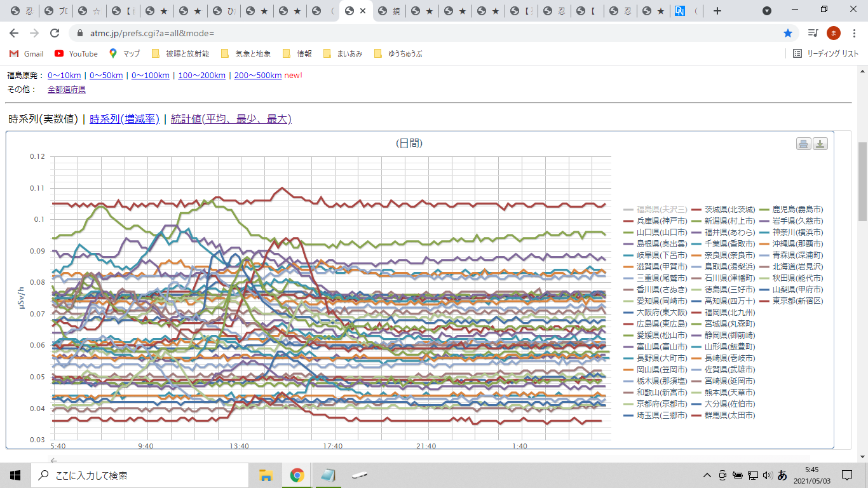Open the tab search dropdown arrow
The image size is (868, 488).
[x=767, y=11]
